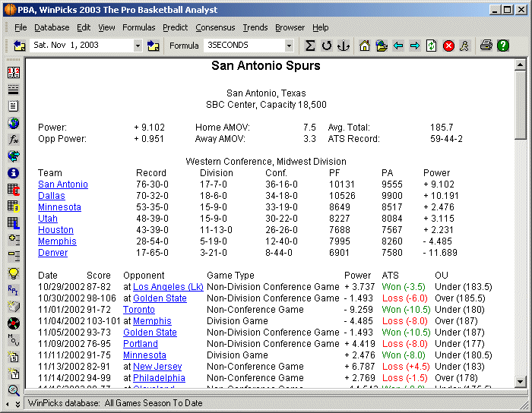Open the green help question mark icon
This screenshot has height=413, width=532.
coord(503,46)
